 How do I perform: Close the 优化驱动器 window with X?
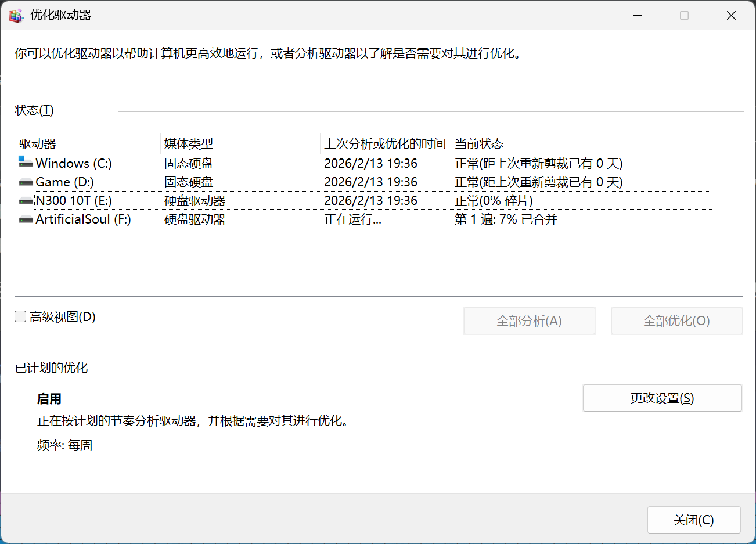click(x=732, y=16)
